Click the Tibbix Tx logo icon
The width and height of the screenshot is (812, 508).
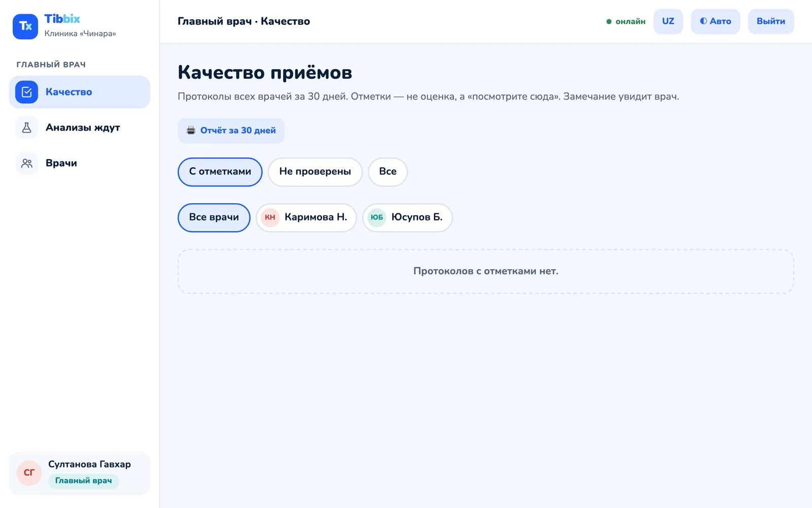[25, 26]
